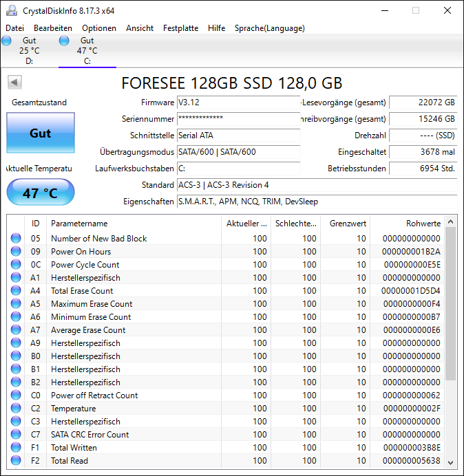Click the Gut health status button
The image size is (464, 476).
coord(41,133)
